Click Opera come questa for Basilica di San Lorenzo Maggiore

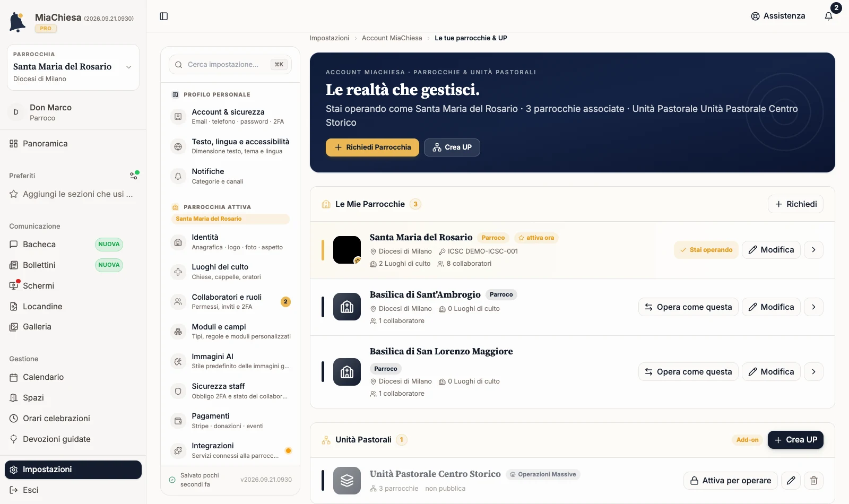(688, 372)
